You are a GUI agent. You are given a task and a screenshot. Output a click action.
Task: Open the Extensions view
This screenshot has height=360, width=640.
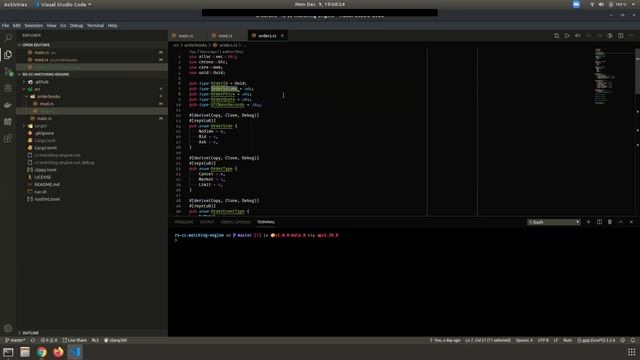pyautogui.click(x=8, y=138)
